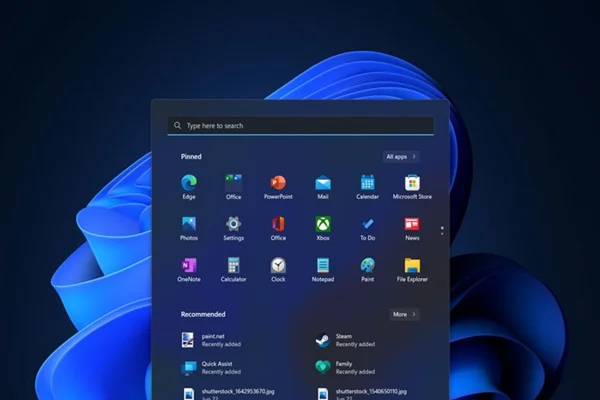Expand the All apps list
The width and height of the screenshot is (600, 400).
(401, 157)
